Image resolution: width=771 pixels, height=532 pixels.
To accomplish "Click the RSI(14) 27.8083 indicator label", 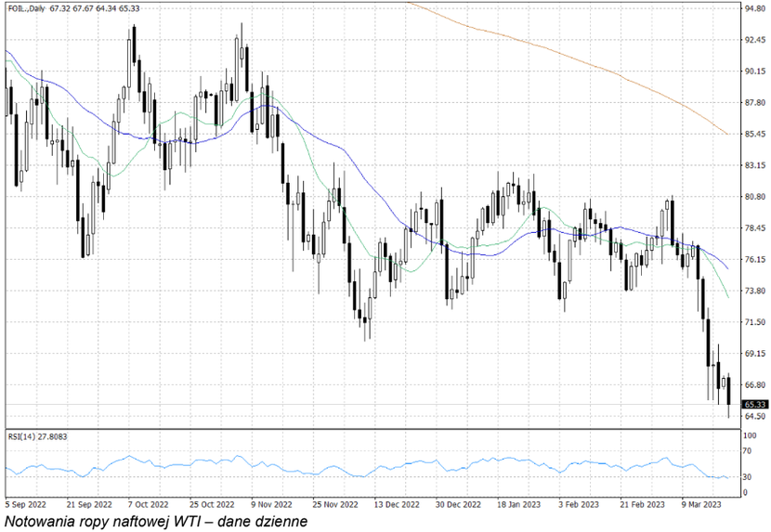I will [37, 436].
